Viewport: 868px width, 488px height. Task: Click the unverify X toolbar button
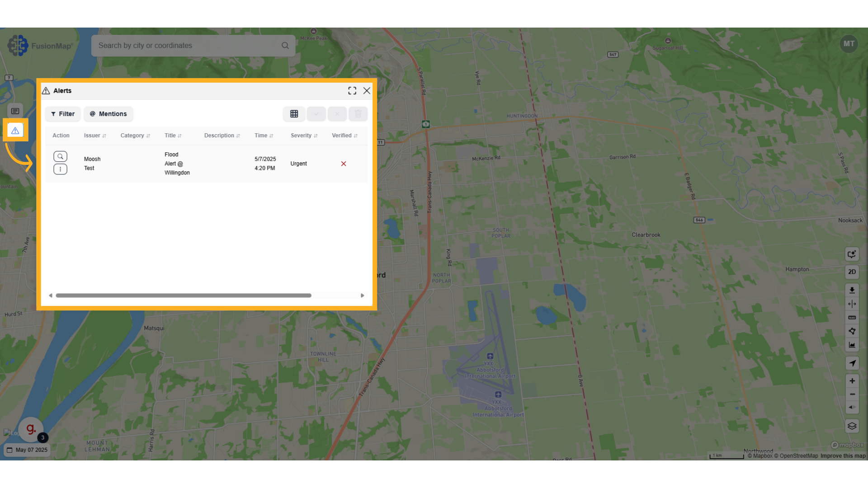(337, 114)
